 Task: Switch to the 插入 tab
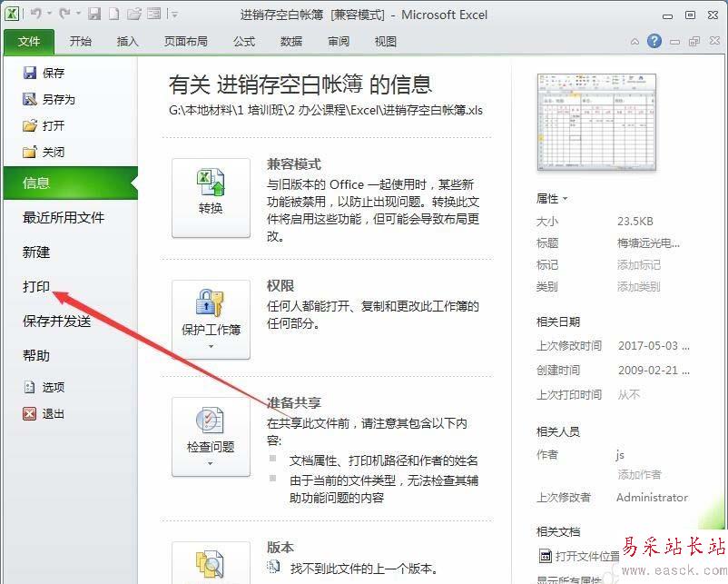pyautogui.click(x=128, y=42)
